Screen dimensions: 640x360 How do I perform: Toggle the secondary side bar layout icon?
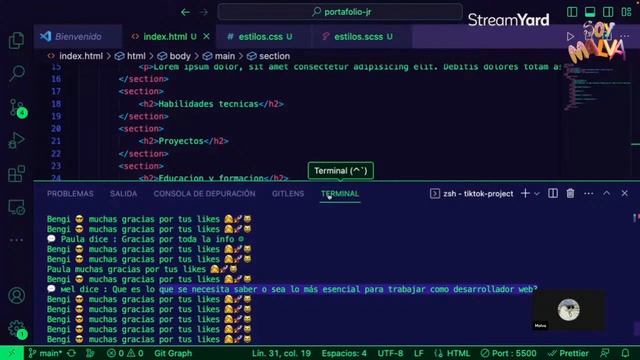tap(608, 12)
